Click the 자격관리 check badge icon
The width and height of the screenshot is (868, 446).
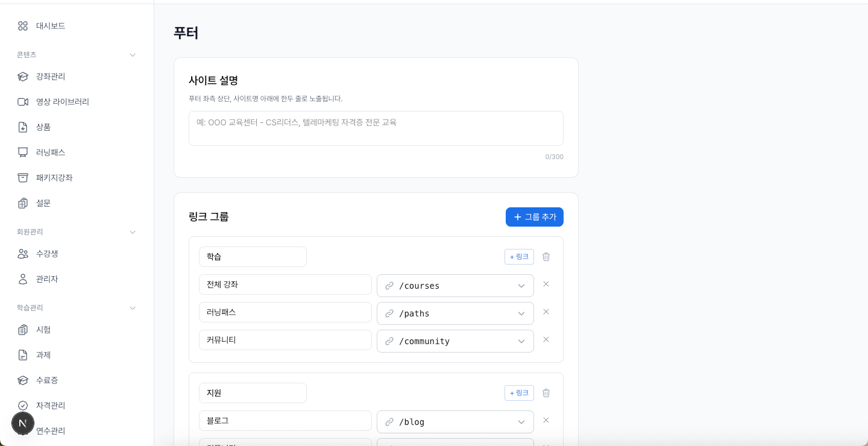tap(23, 406)
